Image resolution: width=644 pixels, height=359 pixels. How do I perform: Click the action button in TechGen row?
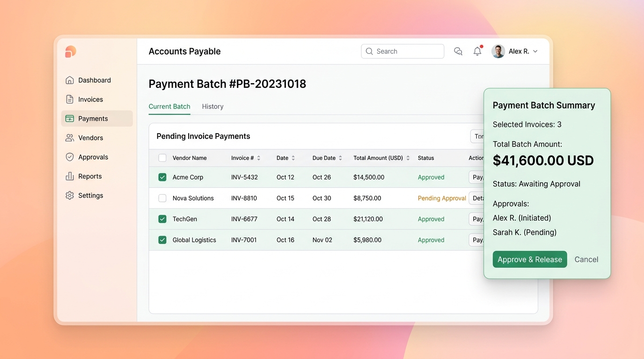pos(476,219)
